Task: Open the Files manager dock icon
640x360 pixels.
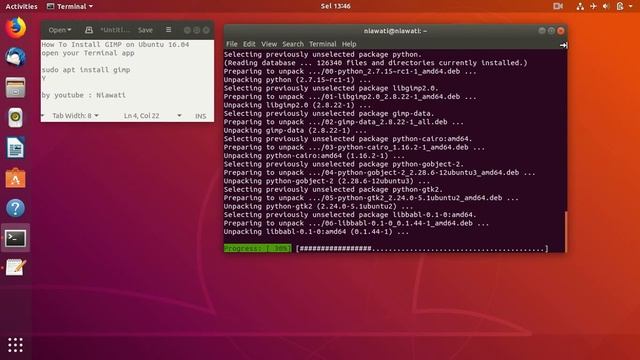Action: 16,87
